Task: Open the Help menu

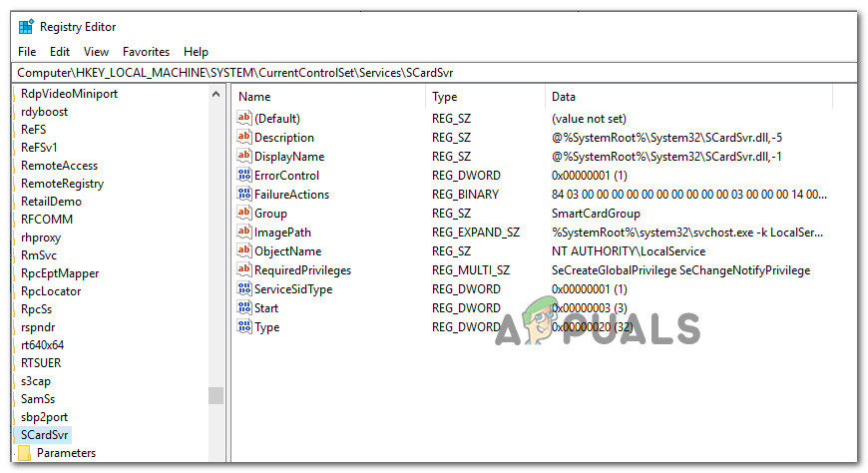Action: [x=196, y=52]
